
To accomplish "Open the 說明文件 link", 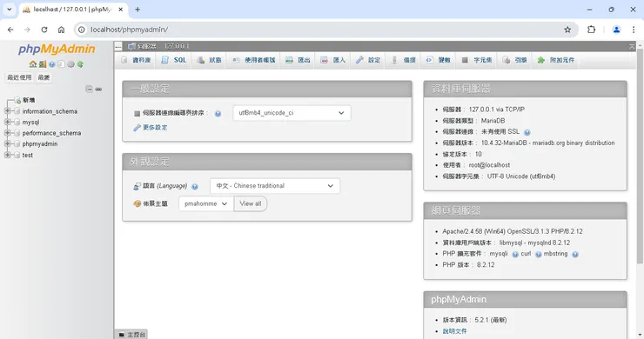I will point(454,331).
